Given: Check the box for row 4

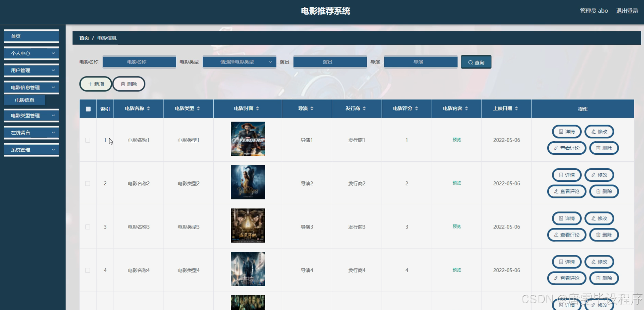Looking at the screenshot, I should pyautogui.click(x=88, y=270).
